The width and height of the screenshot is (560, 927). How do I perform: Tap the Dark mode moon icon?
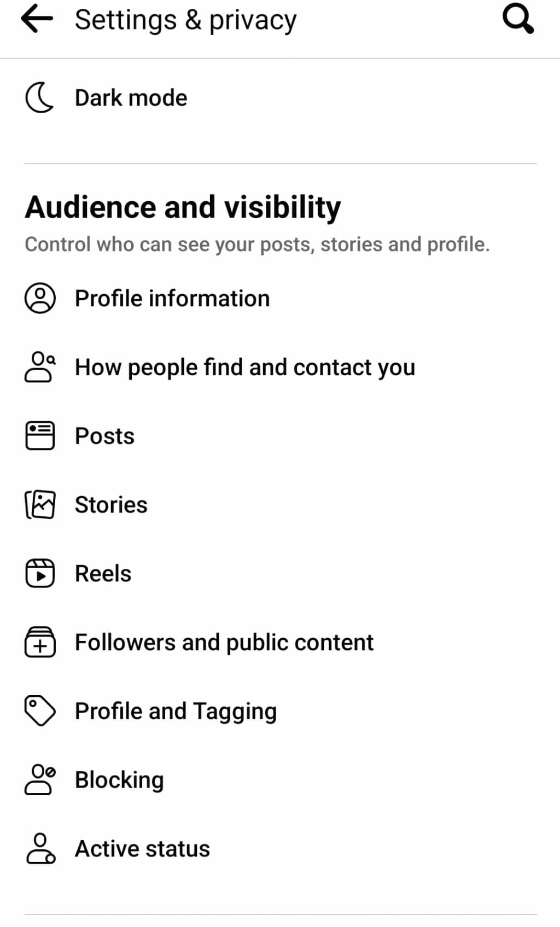coord(39,98)
